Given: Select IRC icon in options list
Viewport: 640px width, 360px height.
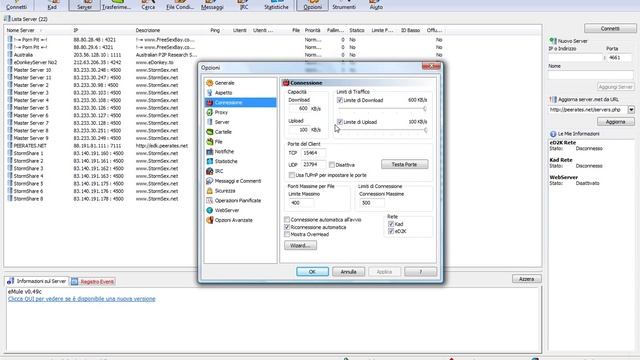Looking at the screenshot, I should pyautogui.click(x=209, y=171).
